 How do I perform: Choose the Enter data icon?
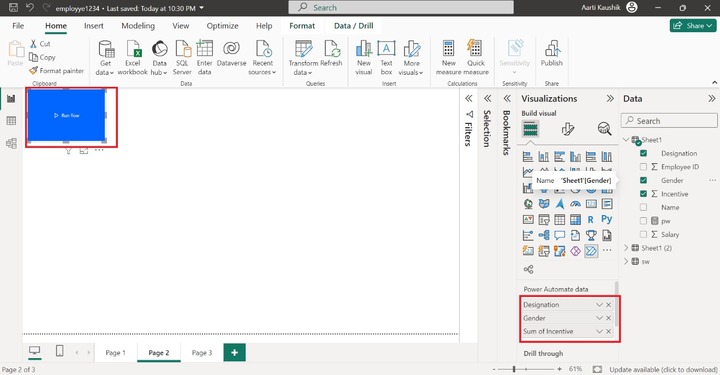click(204, 49)
